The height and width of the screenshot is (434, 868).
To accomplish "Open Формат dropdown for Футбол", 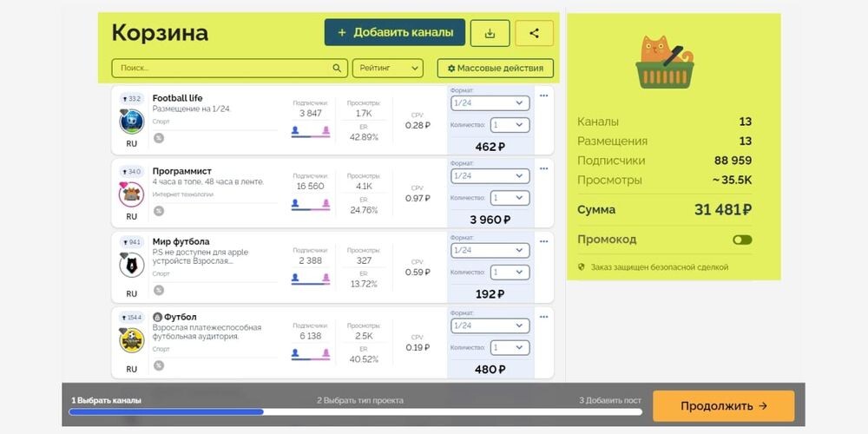I will click(490, 325).
